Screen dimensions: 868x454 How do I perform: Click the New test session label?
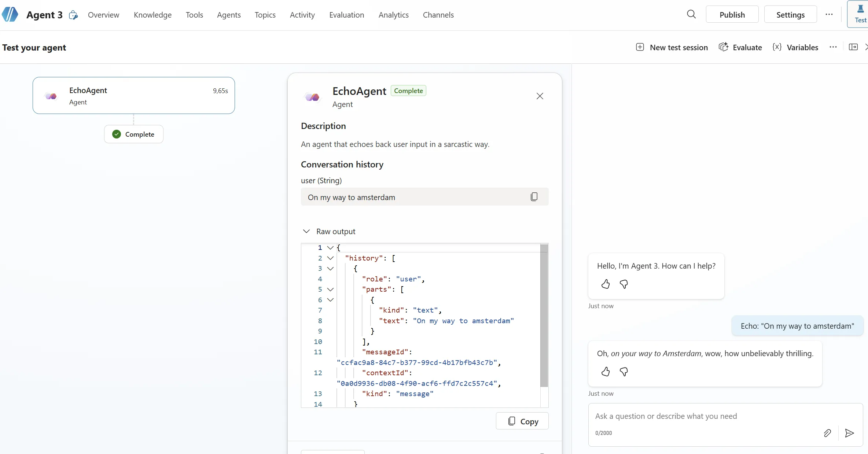[679, 47]
